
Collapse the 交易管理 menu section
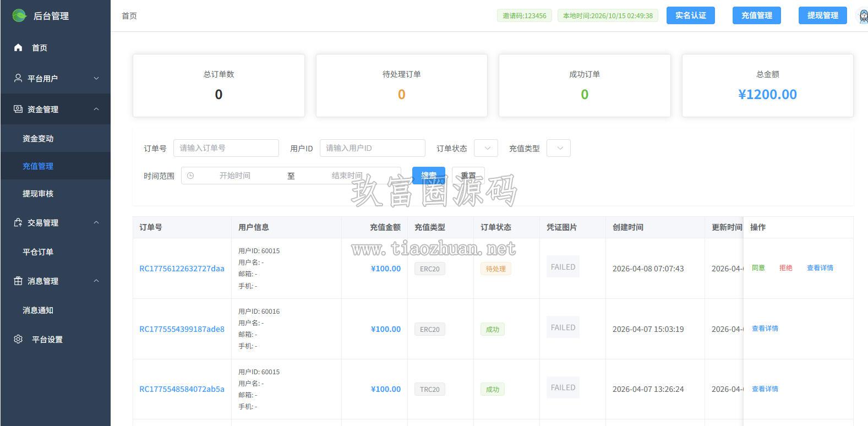coord(96,222)
